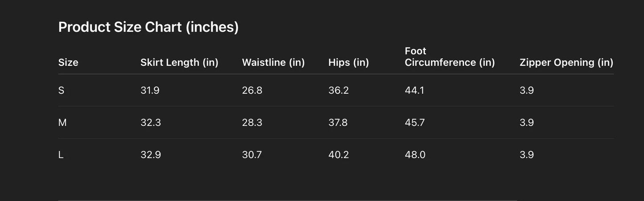Click the Skirt Length (in) column header
The image size is (644, 201).
point(179,63)
